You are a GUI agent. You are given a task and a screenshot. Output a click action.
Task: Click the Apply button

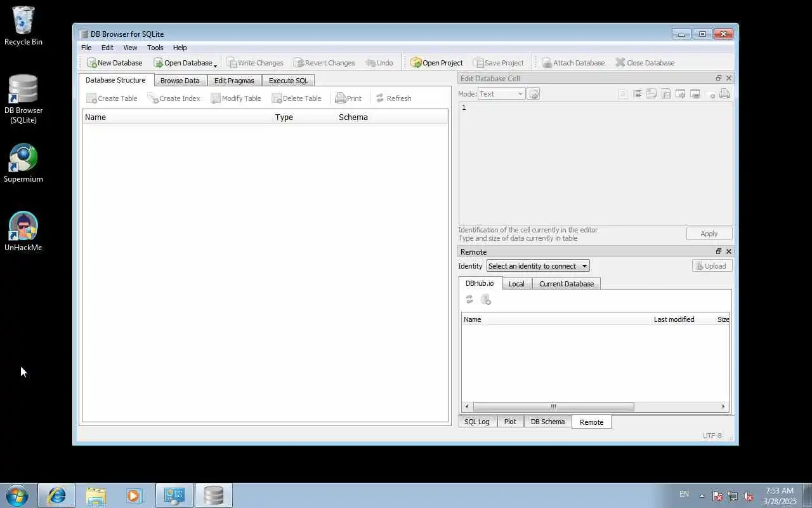[x=709, y=234]
